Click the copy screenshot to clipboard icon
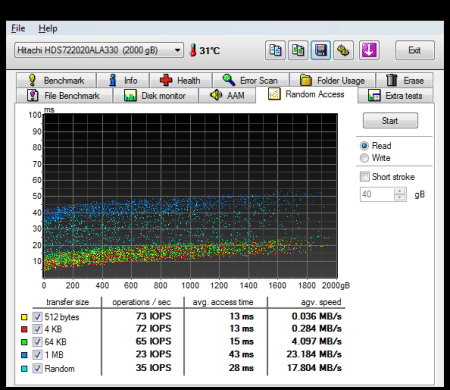The image size is (450, 390). pyautogui.click(x=298, y=50)
